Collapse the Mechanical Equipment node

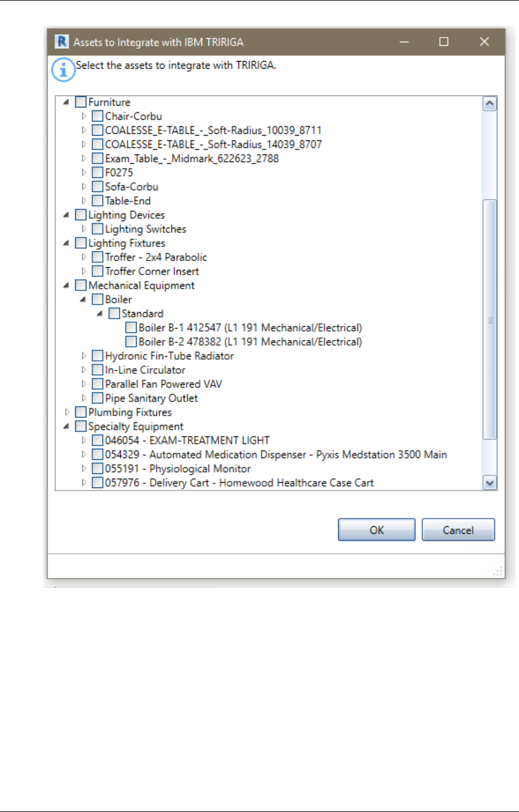click(x=67, y=285)
